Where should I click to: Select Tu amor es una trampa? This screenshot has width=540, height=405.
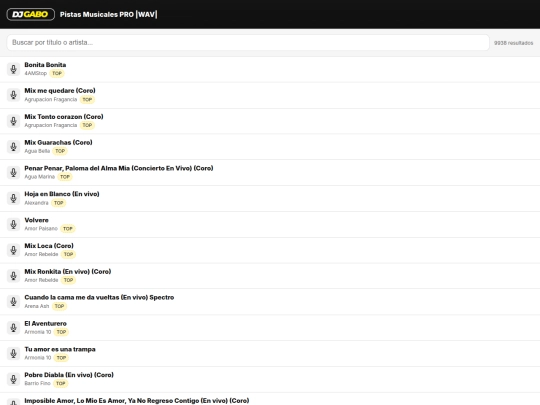pos(60,349)
